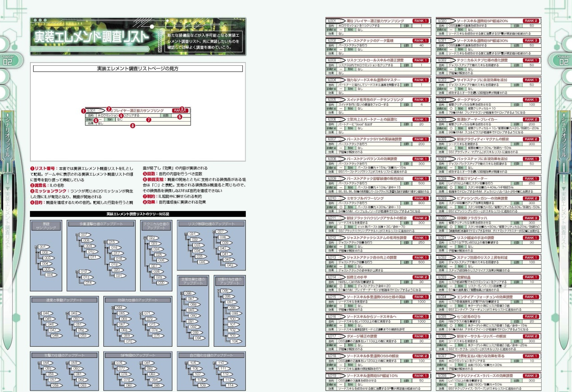This screenshot has height=392, width=572.
Task: Click the entry title 悪食刀マンイーター
Action: 474,178
